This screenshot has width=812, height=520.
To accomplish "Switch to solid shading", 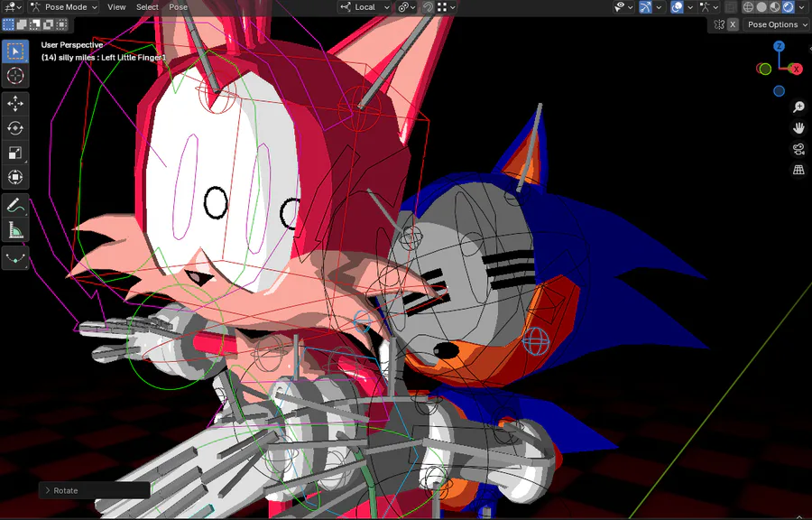I will (x=761, y=6).
